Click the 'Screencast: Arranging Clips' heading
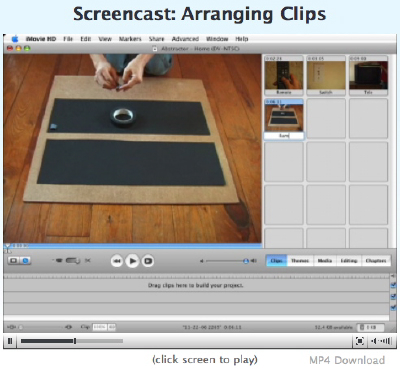Viewport: 400px width, 369px height. pyautogui.click(x=199, y=14)
